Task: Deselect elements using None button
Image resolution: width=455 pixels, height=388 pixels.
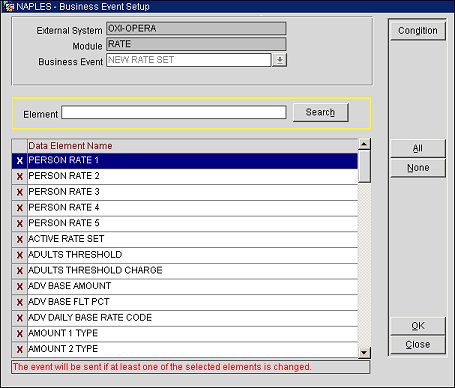Action: click(x=418, y=168)
